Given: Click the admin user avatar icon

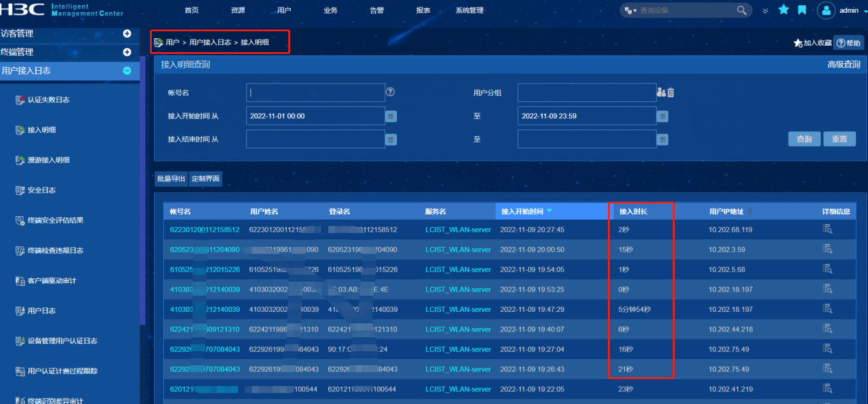Looking at the screenshot, I should [x=826, y=10].
